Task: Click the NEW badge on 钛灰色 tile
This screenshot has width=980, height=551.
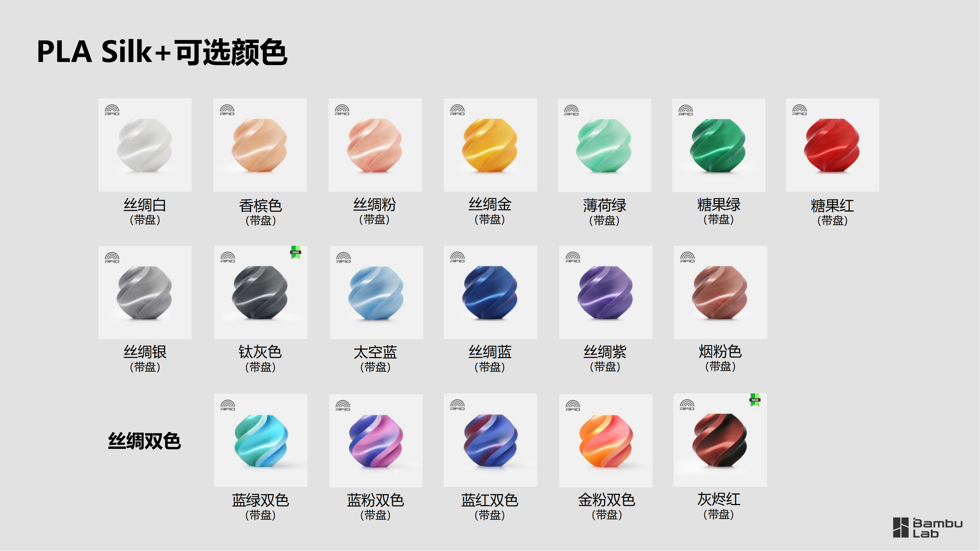Action: tap(295, 252)
